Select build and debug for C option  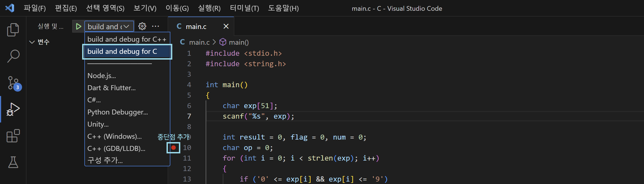click(x=127, y=51)
